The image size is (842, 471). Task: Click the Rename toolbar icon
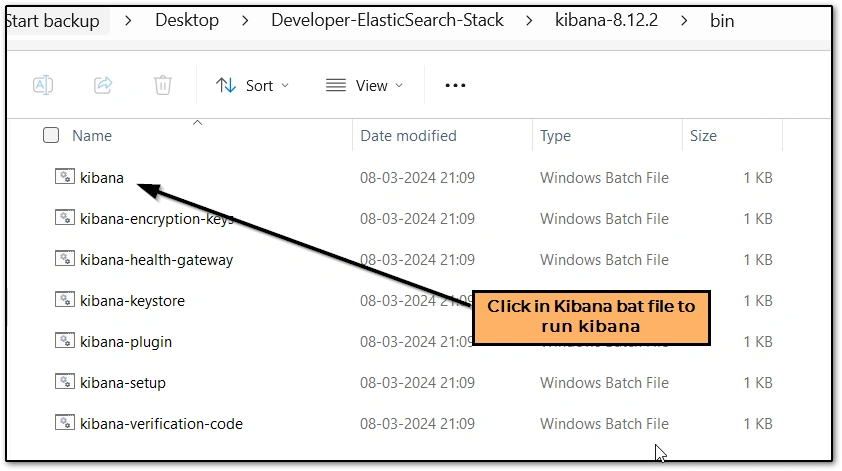[43, 85]
